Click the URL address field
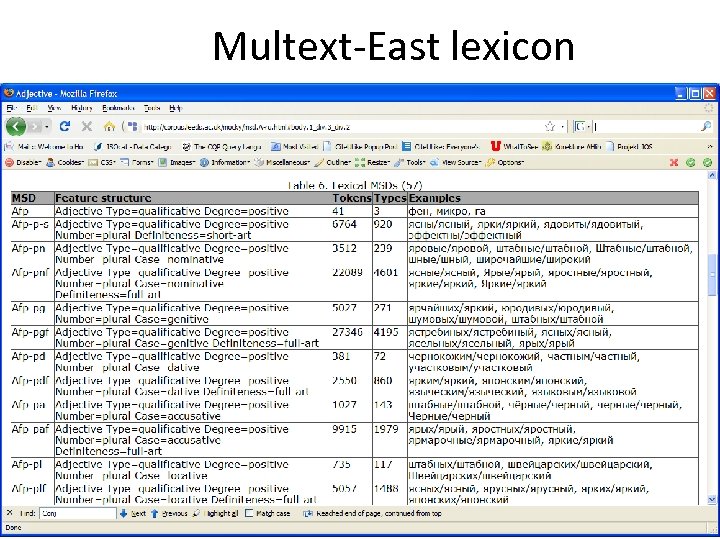The image size is (720, 540). [340, 127]
